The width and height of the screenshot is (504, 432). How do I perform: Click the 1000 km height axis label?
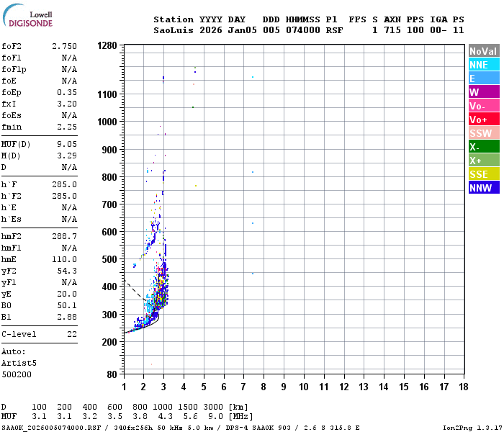[107, 122]
